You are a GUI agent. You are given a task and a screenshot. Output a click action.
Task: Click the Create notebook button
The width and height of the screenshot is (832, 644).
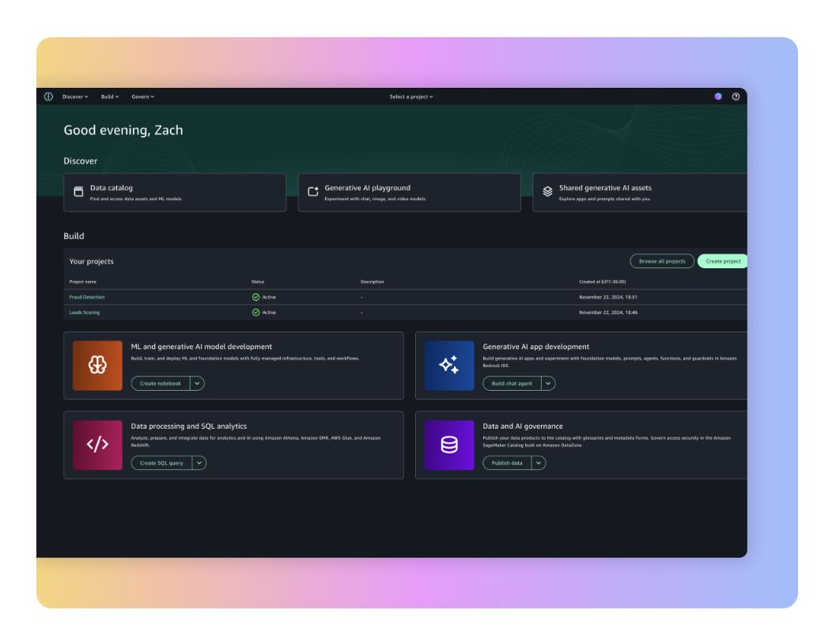click(x=161, y=384)
